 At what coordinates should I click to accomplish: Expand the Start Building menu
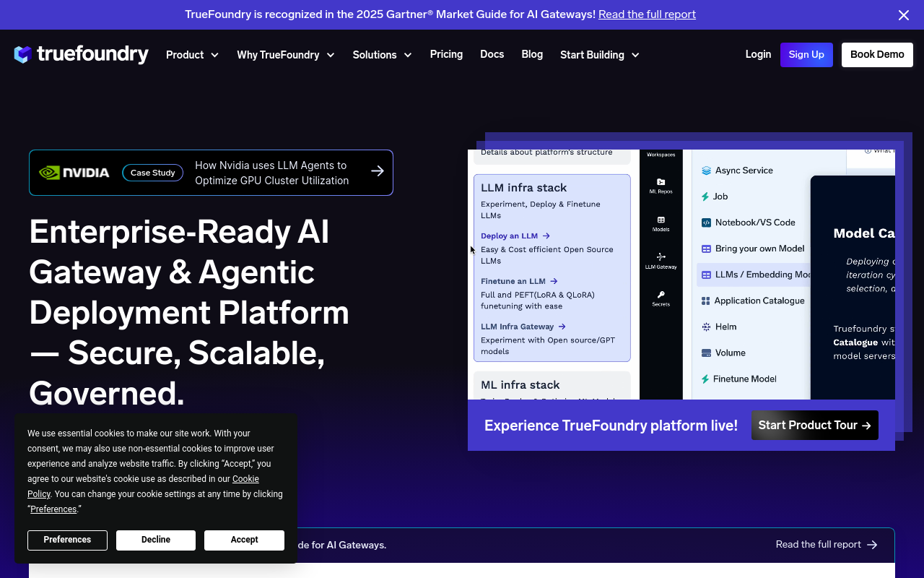[599, 55]
